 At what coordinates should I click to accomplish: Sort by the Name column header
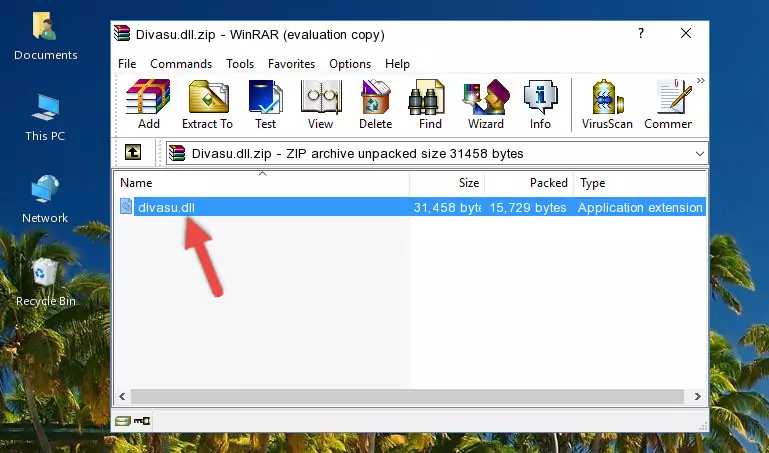tap(263, 182)
